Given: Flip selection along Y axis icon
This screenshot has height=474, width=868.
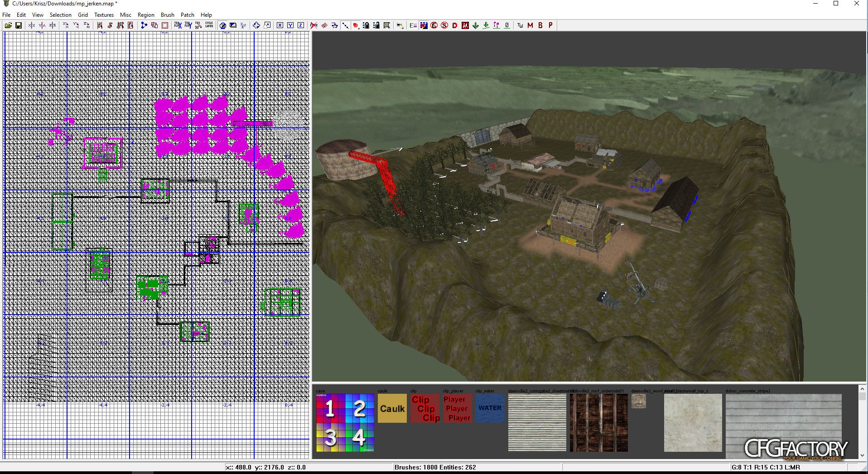Looking at the screenshot, I should coord(42,25).
